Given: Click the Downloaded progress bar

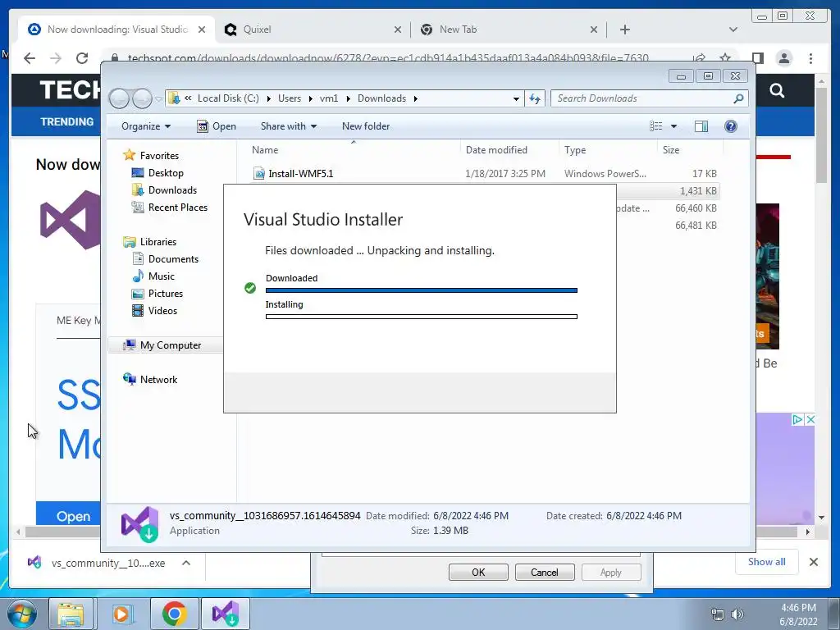Looking at the screenshot, I should pyautogui.click(x=422, y=290).
